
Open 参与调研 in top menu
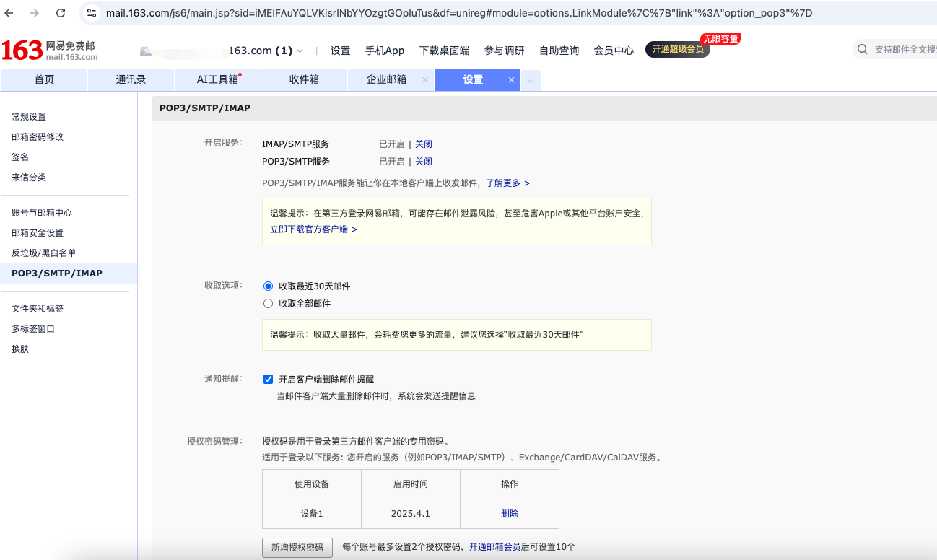(x=504, y=51)
